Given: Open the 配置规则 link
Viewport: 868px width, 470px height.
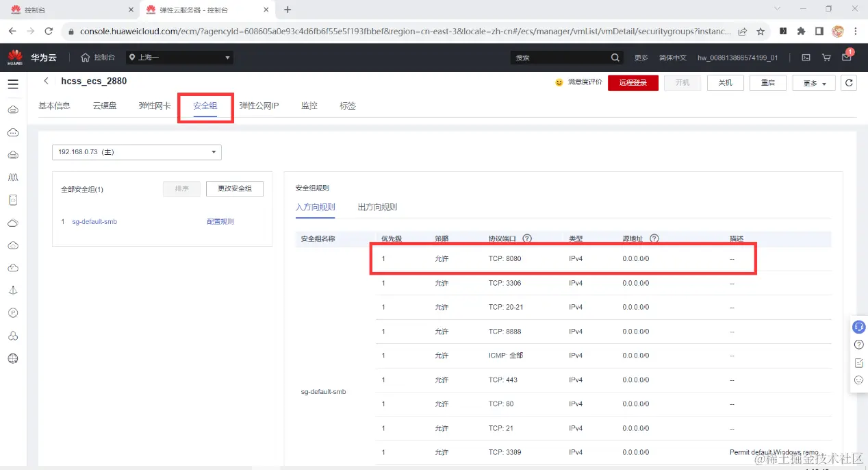Looking at the screenshot, I should point(220,222).
